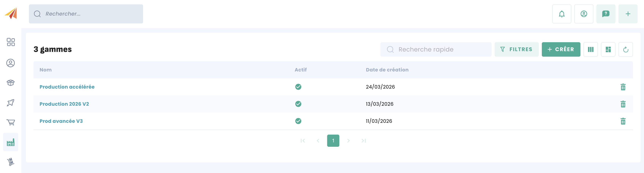Open the shopping cart icon in sidebar
Viewport: 644px width, 173px height.
pos(10,122)
